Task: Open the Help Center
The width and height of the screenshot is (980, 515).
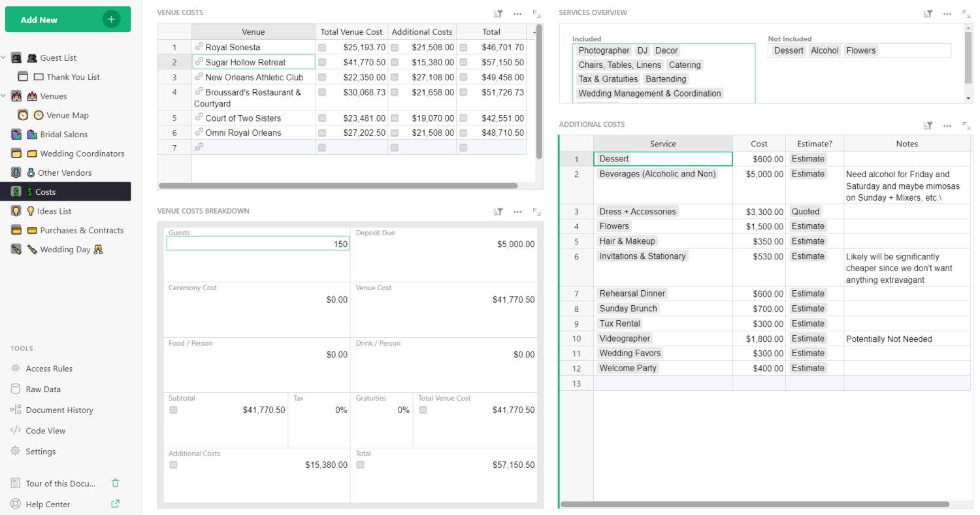Action: click(x=48, y=504)
